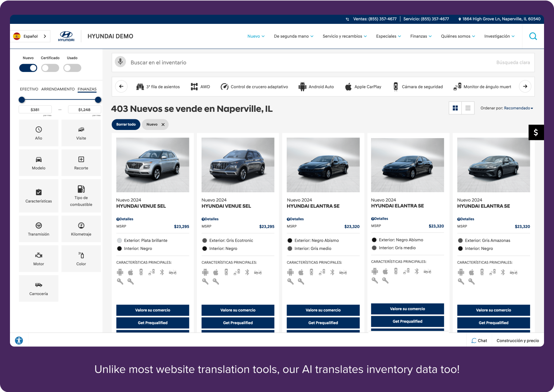554x392 pixels.
Task: Open the Kilometraje filter tile
Action: pyautogui.click(x=81, y=229)
